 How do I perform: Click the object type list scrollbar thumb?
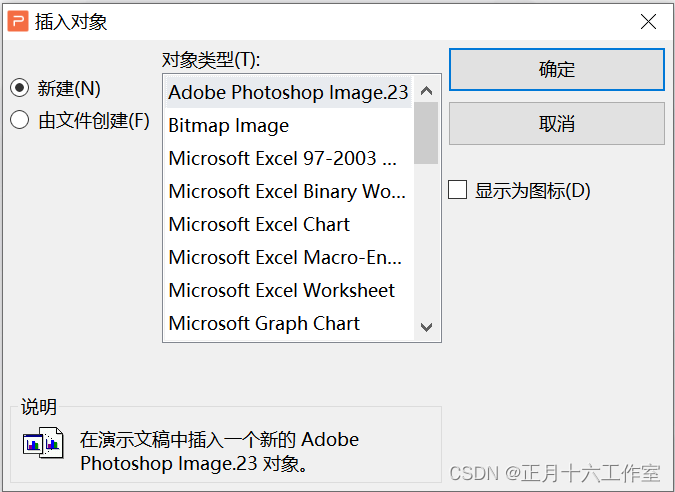(426, 133)
